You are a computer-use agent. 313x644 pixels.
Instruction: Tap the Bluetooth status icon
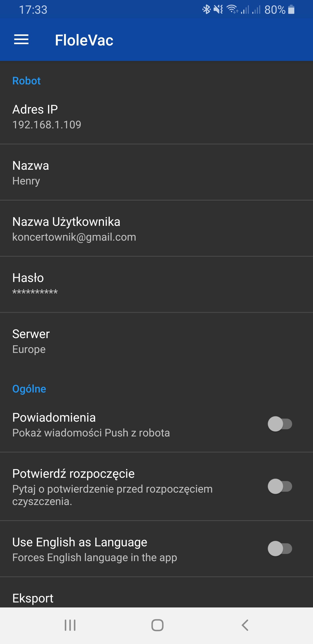[x=206, y=10]
